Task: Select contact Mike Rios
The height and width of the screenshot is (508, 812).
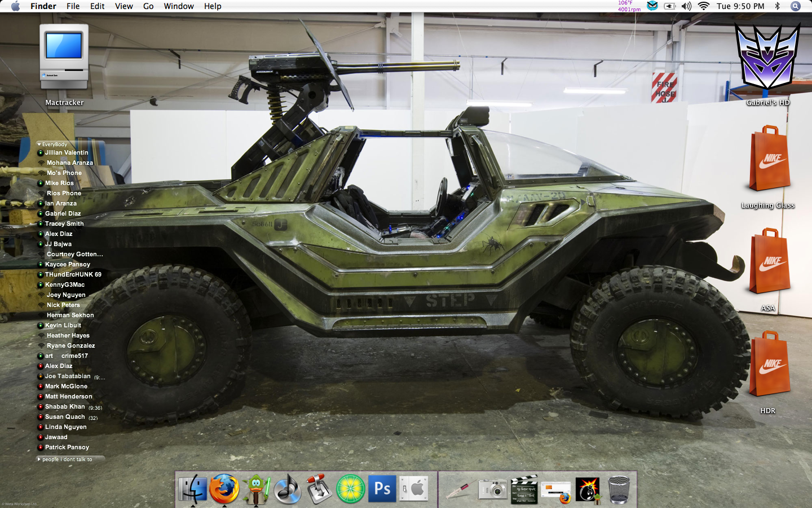Action: (59, 183)
